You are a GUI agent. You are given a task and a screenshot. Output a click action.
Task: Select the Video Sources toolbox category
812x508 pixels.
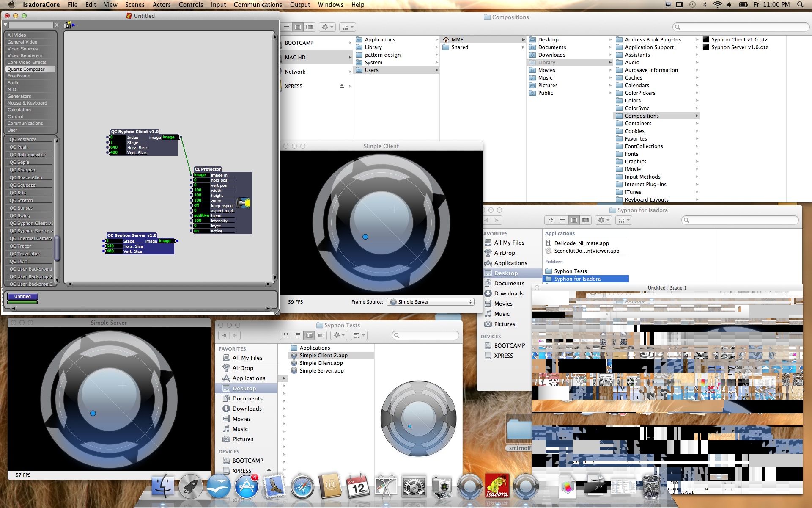pos(30,49)
